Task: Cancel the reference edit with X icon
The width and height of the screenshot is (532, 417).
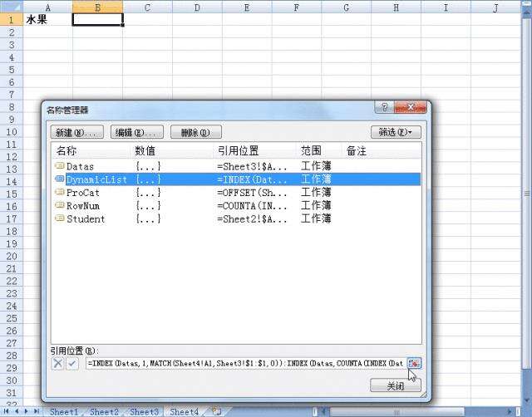Action: tap(58, 364)
